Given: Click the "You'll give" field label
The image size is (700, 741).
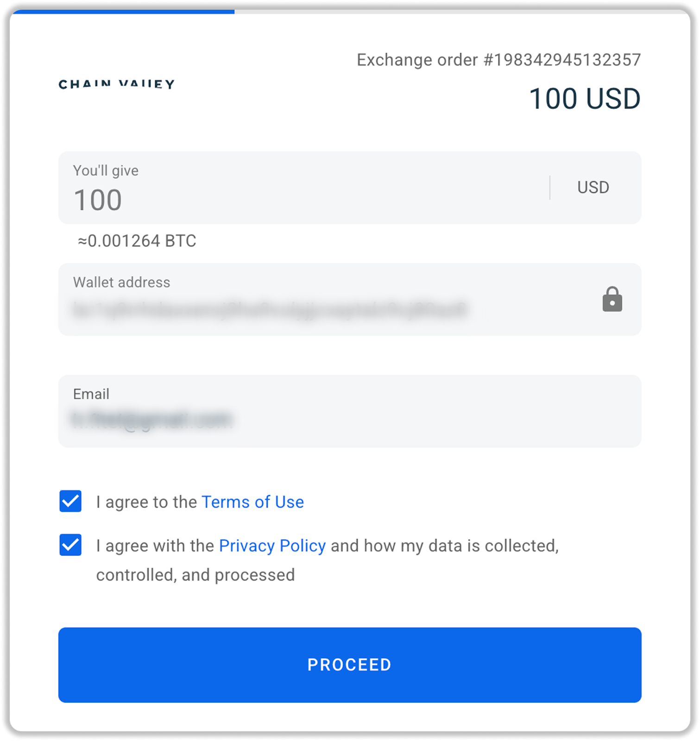Looking at the screenshot, I should point(106,170).
